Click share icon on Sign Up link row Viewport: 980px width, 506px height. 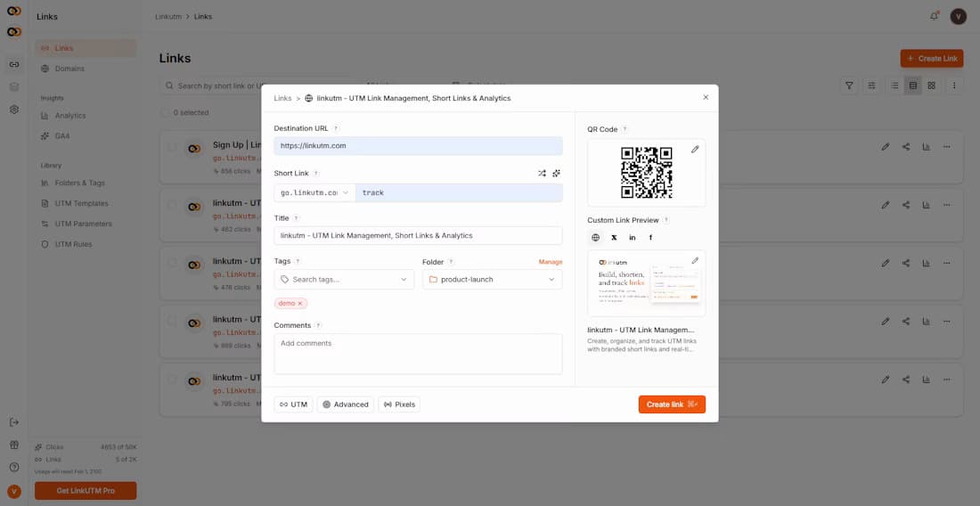pos(906,147)
